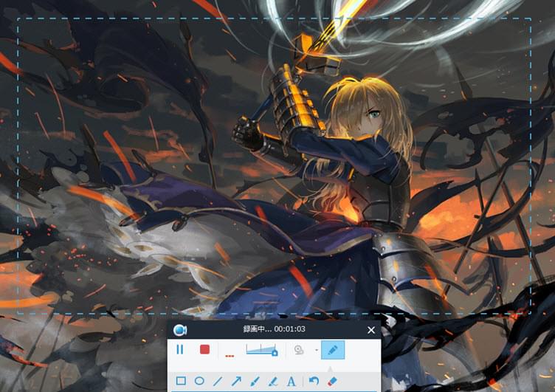Viewport: 555px width, 392px height.
Task: Pick the arrow drawing tool
Action: click(x=236, y=381)
